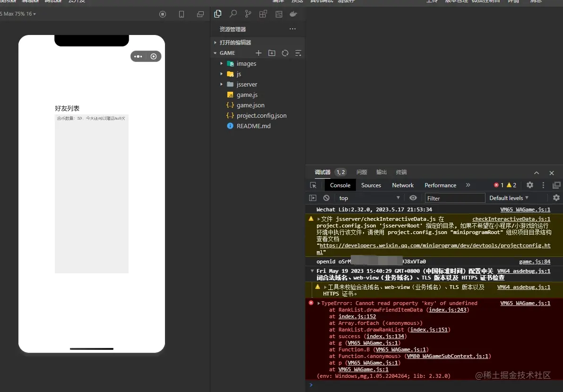Close the debugger panel
Viewport: 563px width, 392px height.
[x=552, y=173]
